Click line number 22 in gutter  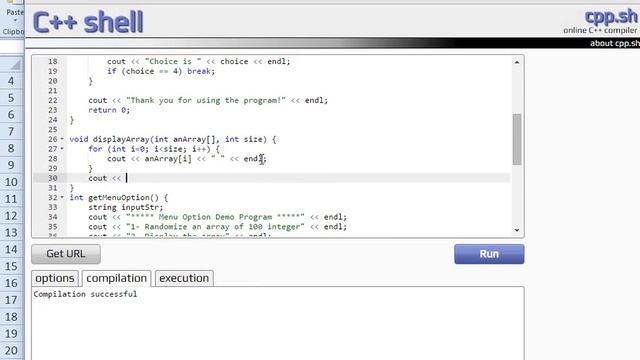point(53,100)
